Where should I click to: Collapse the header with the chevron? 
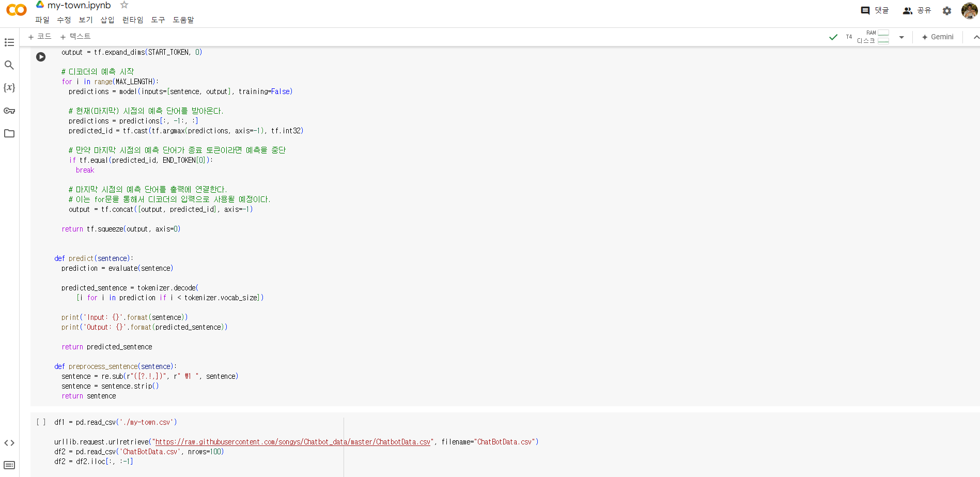(x=975, y=37)
